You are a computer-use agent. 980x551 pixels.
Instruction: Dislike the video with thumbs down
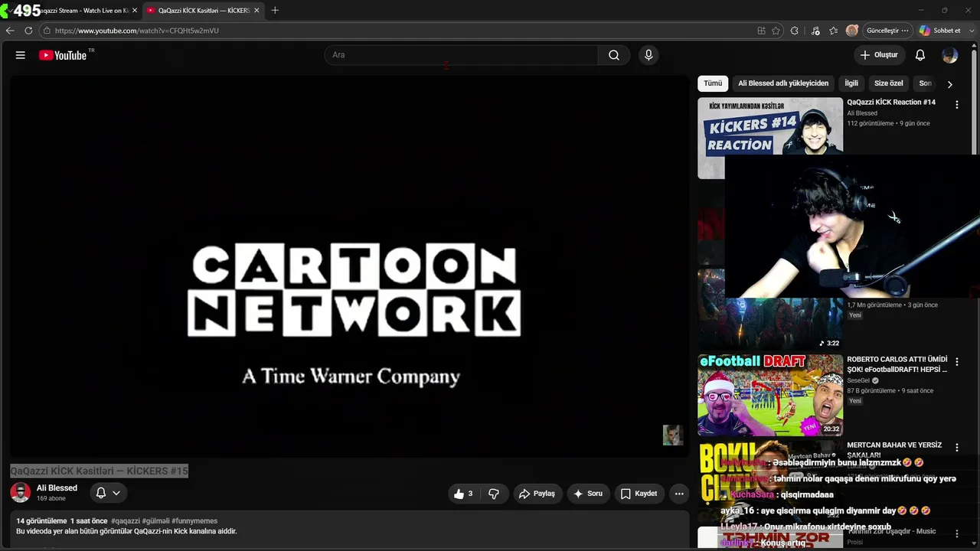pos(494,494)
